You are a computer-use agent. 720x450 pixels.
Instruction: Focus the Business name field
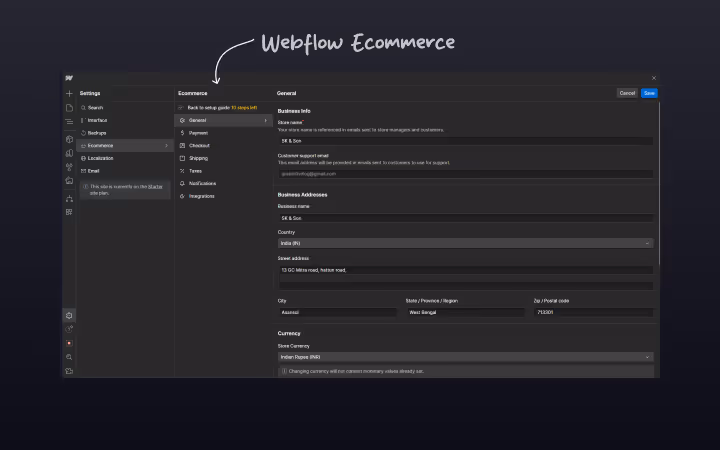465,218
